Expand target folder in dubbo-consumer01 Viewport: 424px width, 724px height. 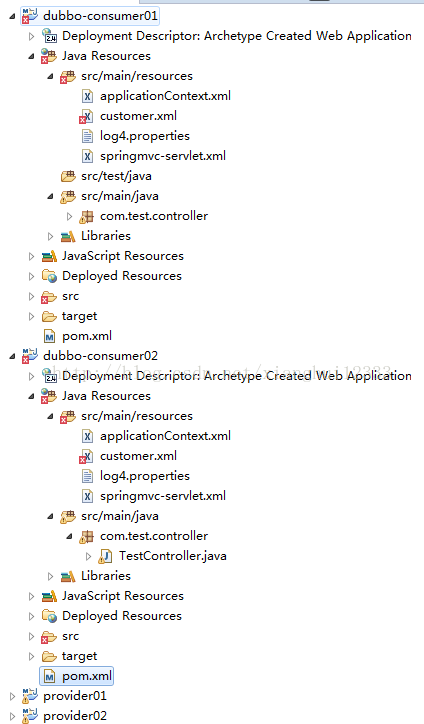click(31, 316)
